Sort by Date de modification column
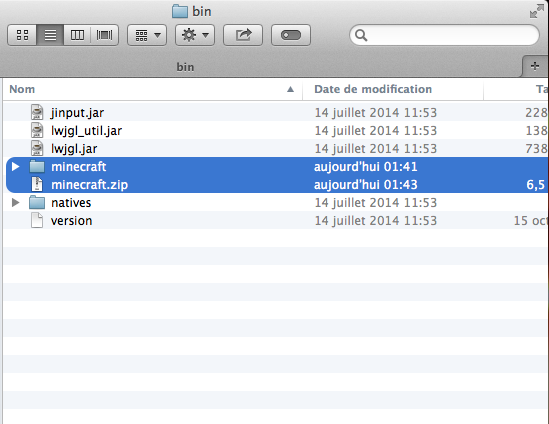The image size is (549, 424). (373, 89)
